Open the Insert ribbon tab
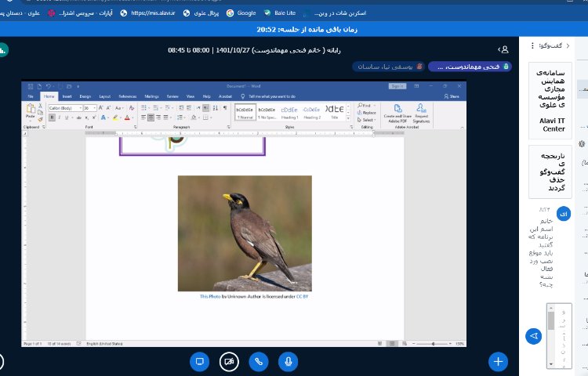This screenshot has width=588, height=376. click(67, 96)
